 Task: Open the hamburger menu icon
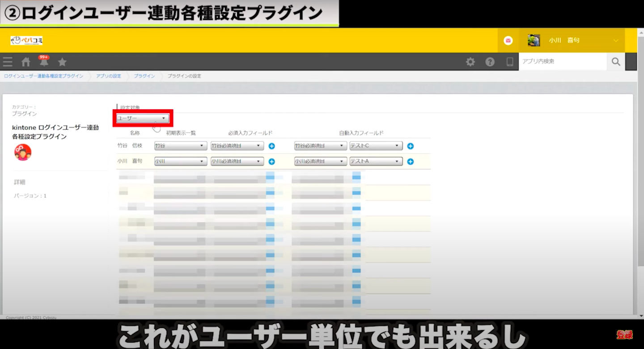(x=8, y=62)
